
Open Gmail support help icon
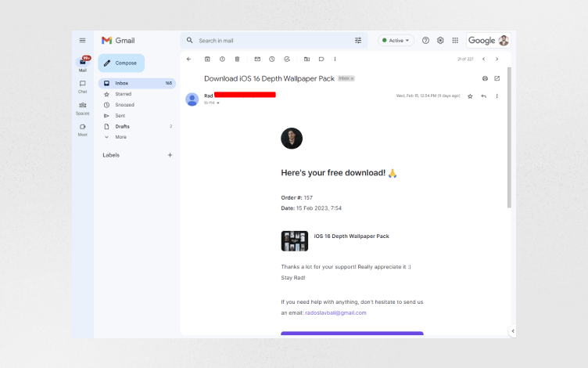(425, 41)
